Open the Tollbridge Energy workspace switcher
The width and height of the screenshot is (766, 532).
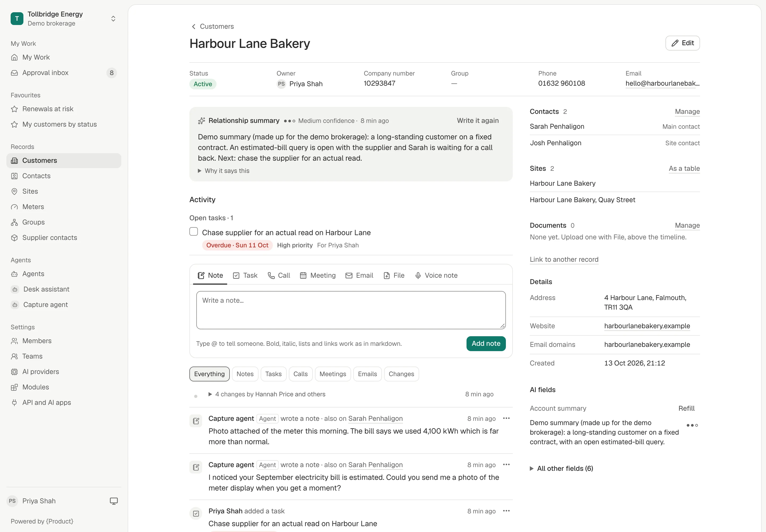[63, 19]
